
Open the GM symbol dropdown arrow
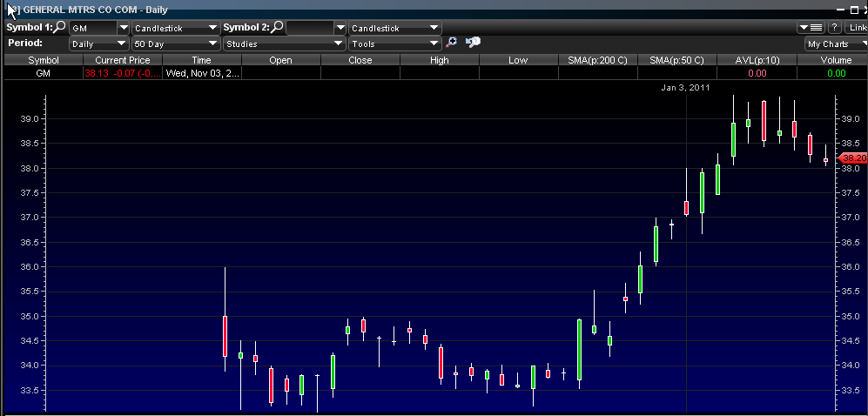point(124,28)
